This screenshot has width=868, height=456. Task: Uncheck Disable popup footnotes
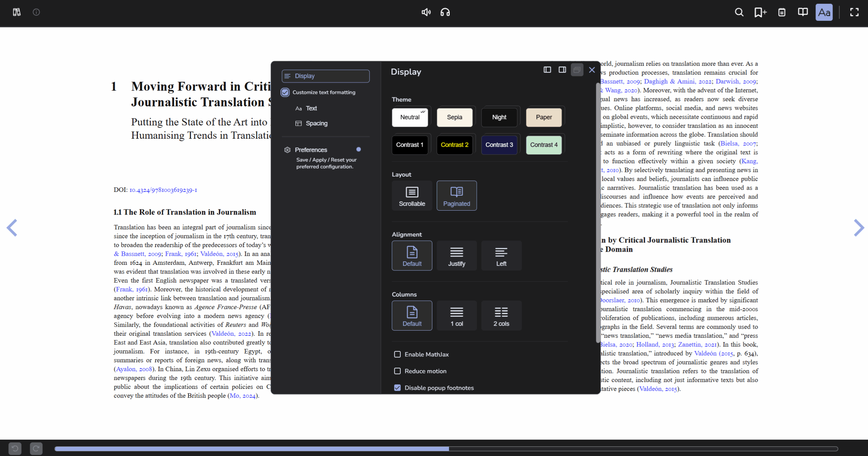[397, 388]
